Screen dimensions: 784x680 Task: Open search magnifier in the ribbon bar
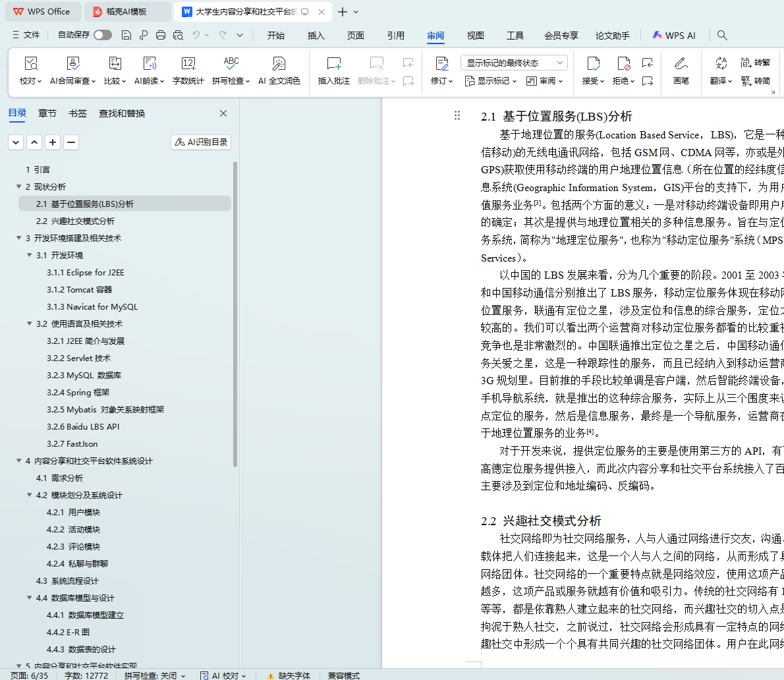tap(722, 35)
